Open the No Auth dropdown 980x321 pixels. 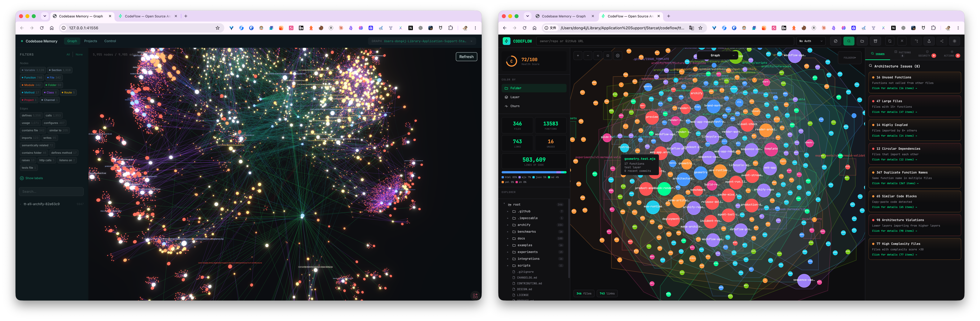[811, 41]
